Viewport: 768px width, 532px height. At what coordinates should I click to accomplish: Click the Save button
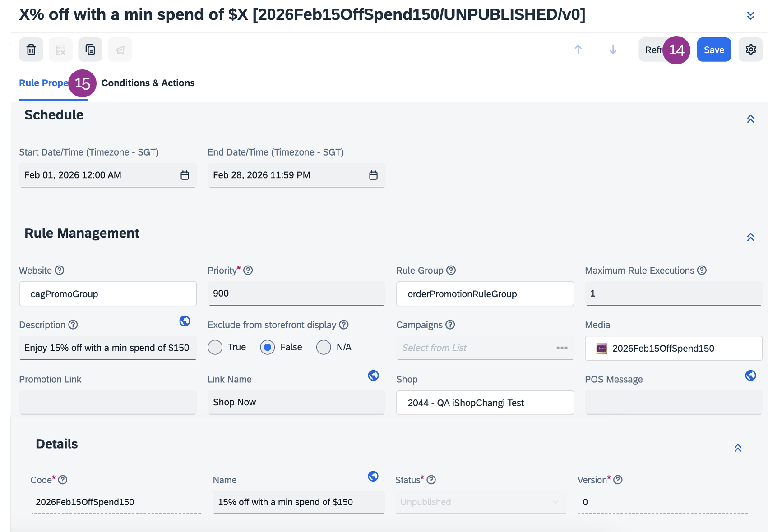point(713,50)
